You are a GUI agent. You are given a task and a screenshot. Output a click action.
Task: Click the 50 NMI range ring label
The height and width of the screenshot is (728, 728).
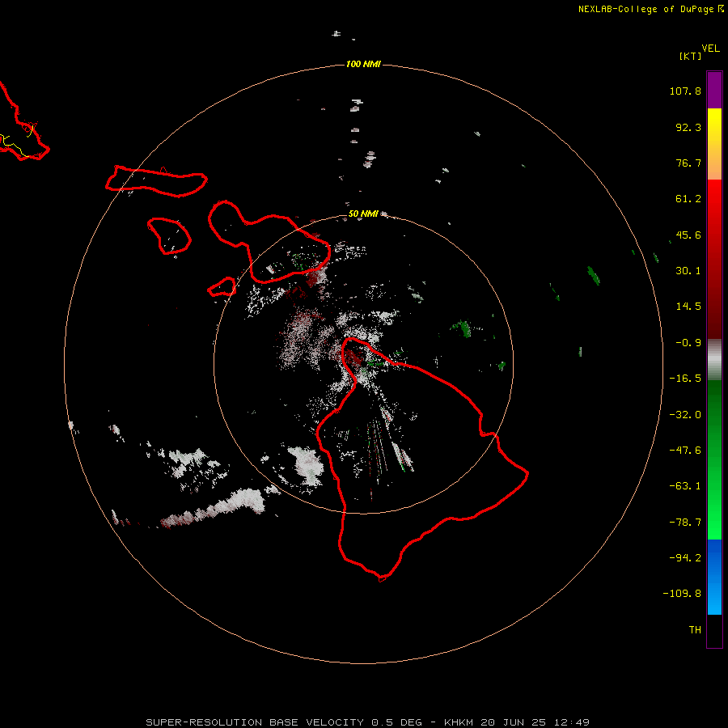363,214
